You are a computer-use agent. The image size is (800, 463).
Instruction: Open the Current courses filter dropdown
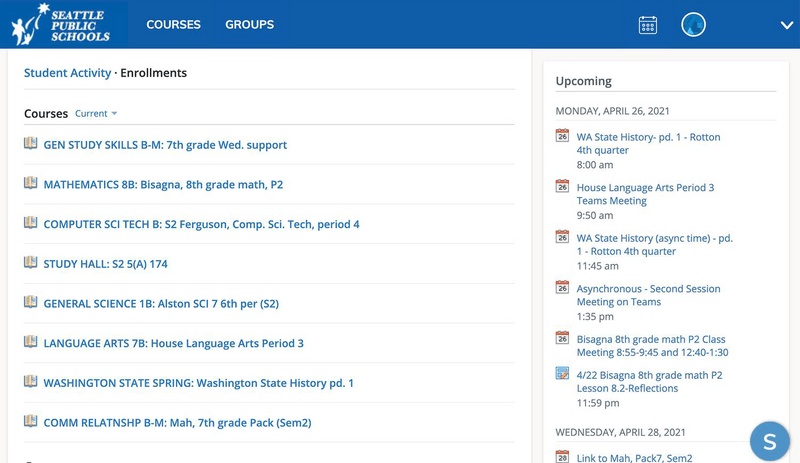(96, 113)
